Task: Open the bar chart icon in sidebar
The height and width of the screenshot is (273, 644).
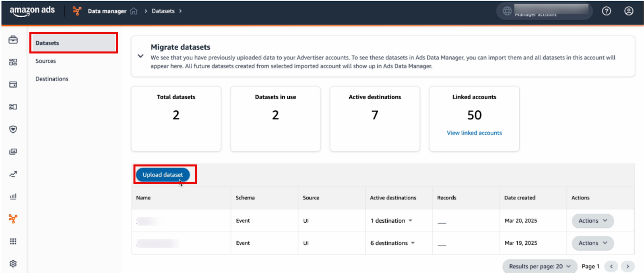Action: (x=13, y=196)
